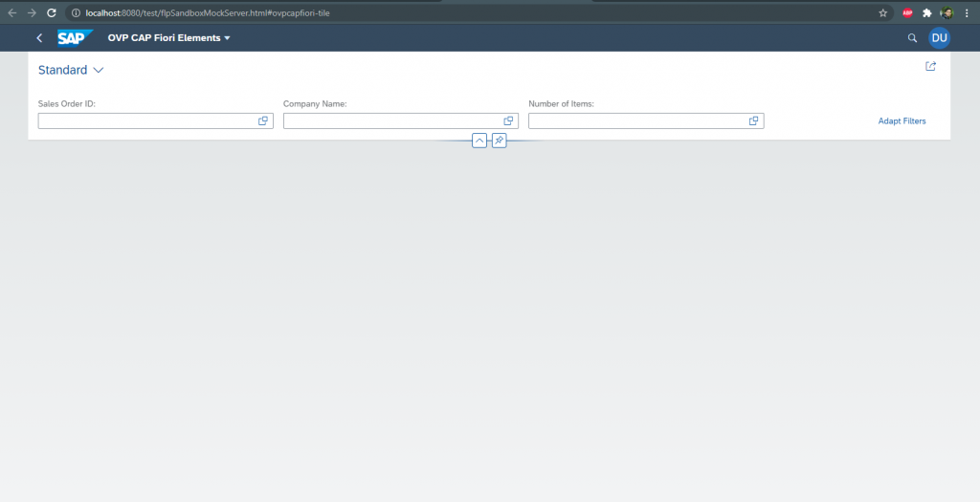Viewport: 980px width, 502px height.
Task: Click the browser back arrow
Action: pyautogui.click(x=11, y=12)
